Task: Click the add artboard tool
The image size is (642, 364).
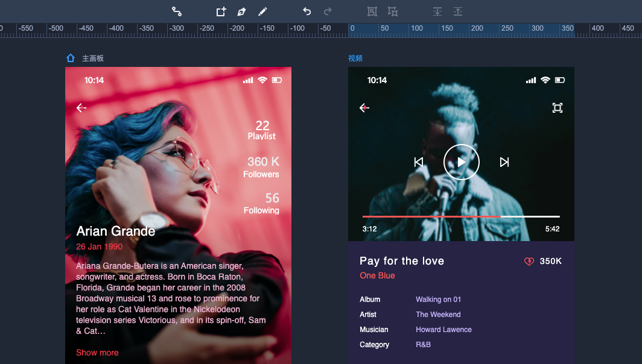Action: tap(221, 11)
